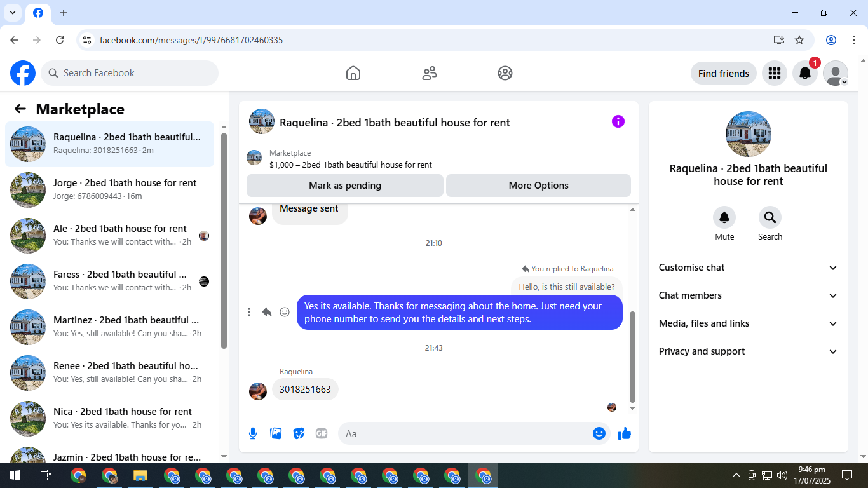Click the More Options button

pos(538,186)
